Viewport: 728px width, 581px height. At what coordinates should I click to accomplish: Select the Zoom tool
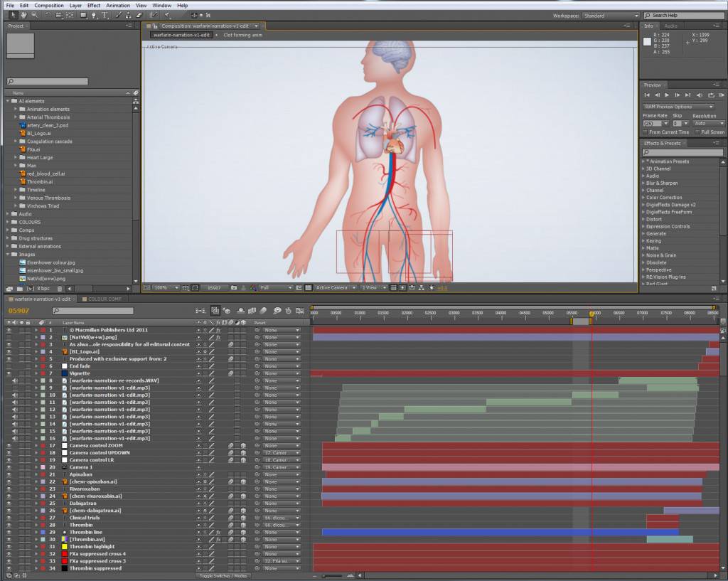33,15
